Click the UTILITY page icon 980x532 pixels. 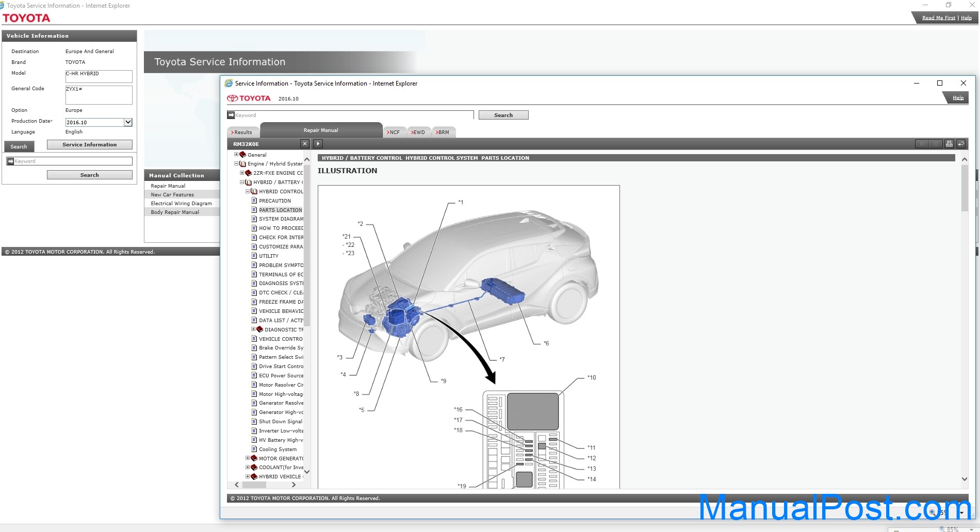pos(254,256)
